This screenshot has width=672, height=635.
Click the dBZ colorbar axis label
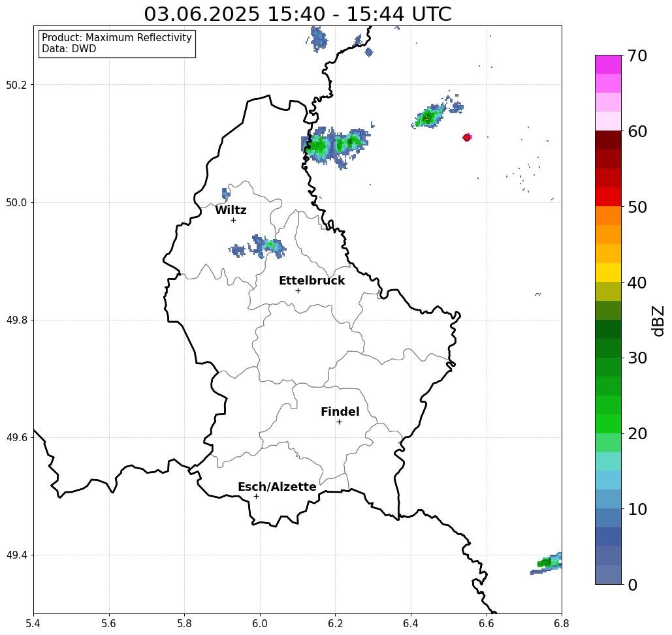658,320
